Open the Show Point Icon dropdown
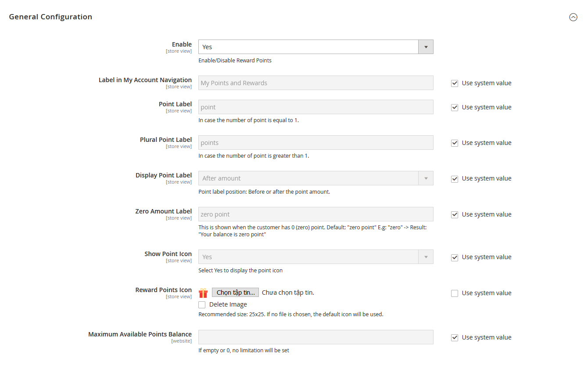Screen dimensions: 588x365 tap(316, 257)
